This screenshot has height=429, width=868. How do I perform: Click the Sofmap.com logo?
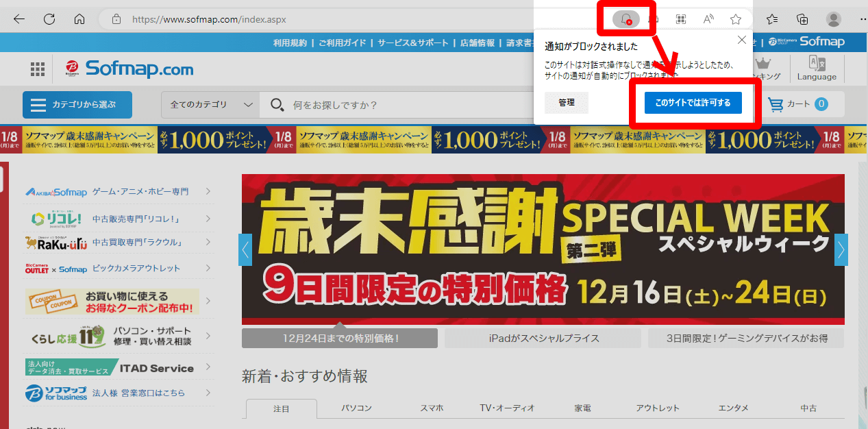130,69
